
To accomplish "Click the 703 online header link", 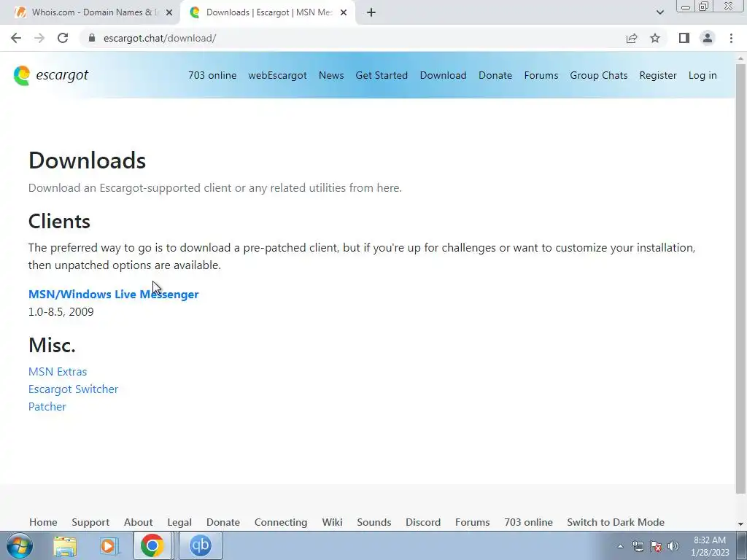I will (212, 75).
